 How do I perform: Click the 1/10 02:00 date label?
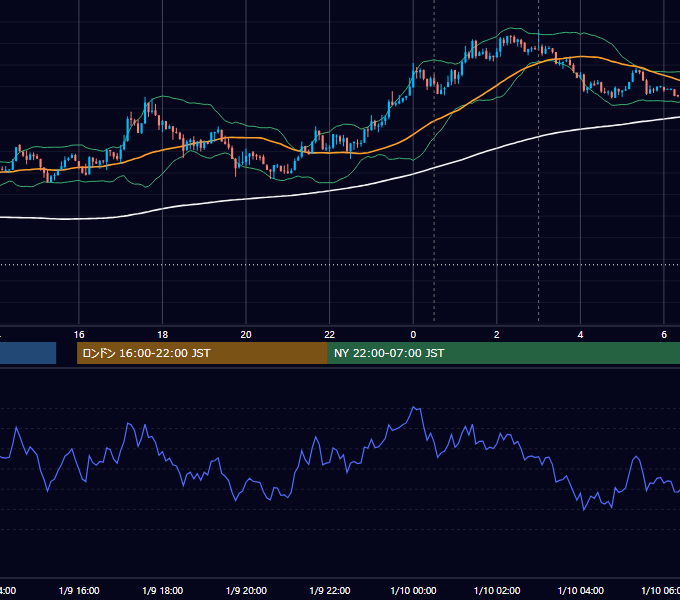click(x=497, y=590)
